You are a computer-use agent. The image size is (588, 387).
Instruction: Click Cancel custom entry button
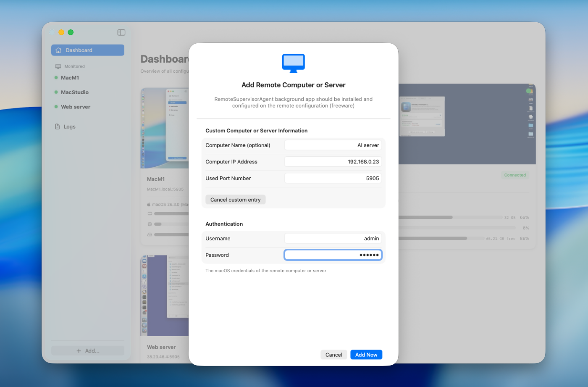235,200
